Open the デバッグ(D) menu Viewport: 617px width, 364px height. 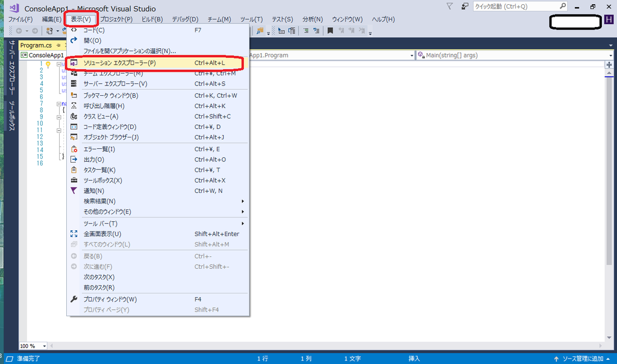pos(185,19)
